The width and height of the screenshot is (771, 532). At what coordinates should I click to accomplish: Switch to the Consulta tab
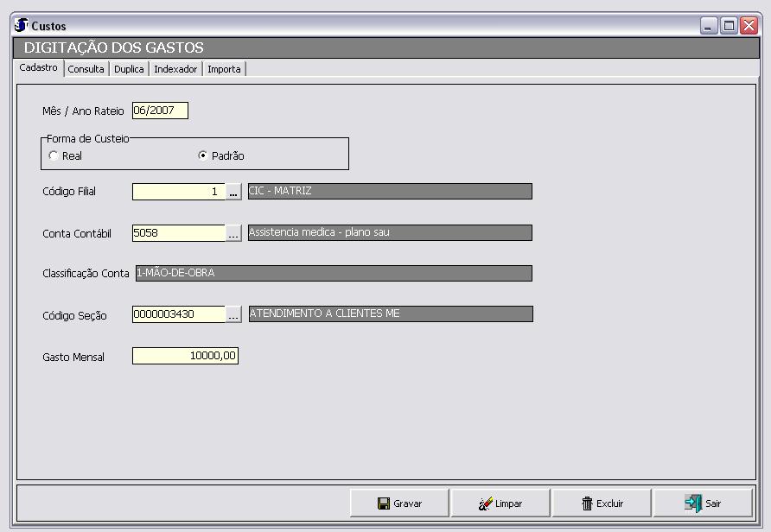point(86,69)
